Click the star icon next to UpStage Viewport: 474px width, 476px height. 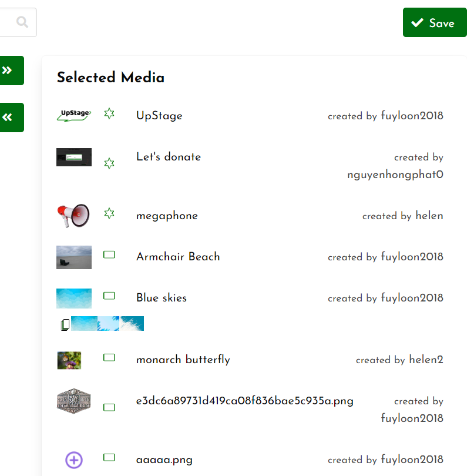[109, 113]
